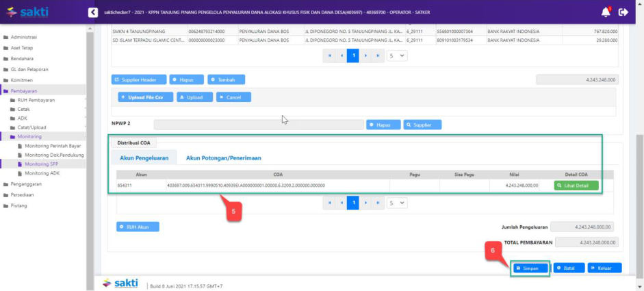Go to next page in COA pagination
The height and width of the screenshot is (291, 644).
365,203
